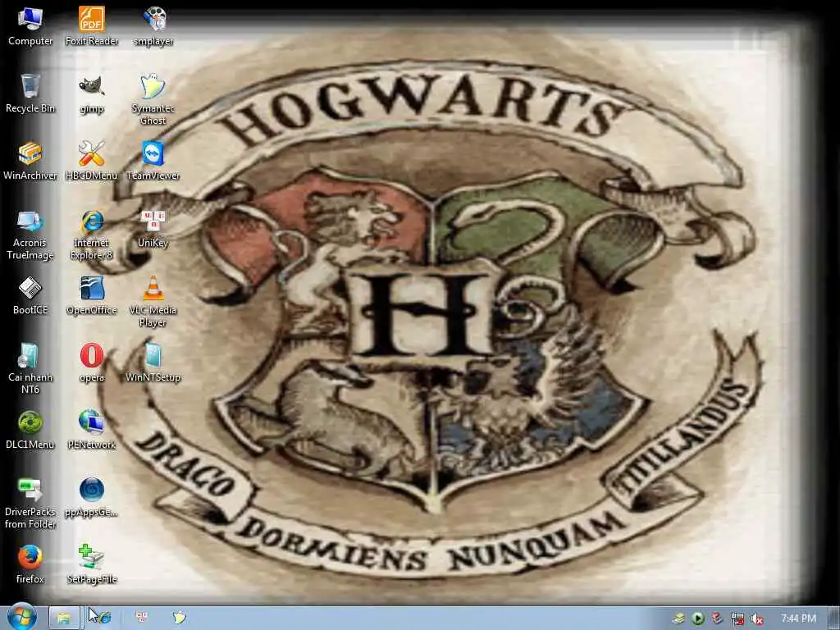The image size is (840, 630).
Task: Open the Computer desktop icon
Action: [x=30, y=27]
